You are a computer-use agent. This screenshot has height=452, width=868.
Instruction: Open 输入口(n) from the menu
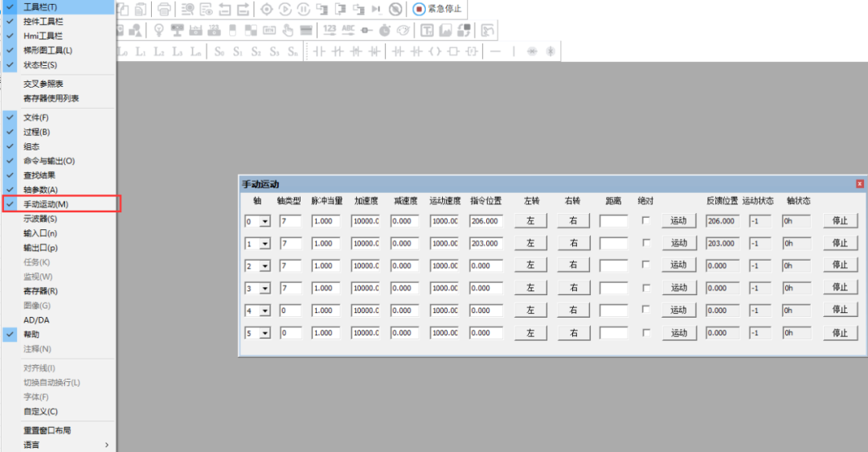pyautogui.click(x=59, y=233)
